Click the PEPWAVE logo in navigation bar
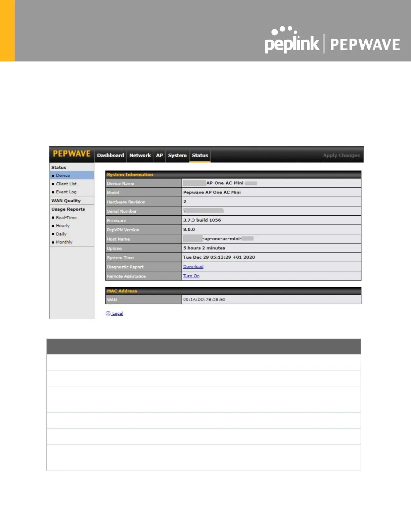The image size is (411, 532). click(x=72, y=154)
